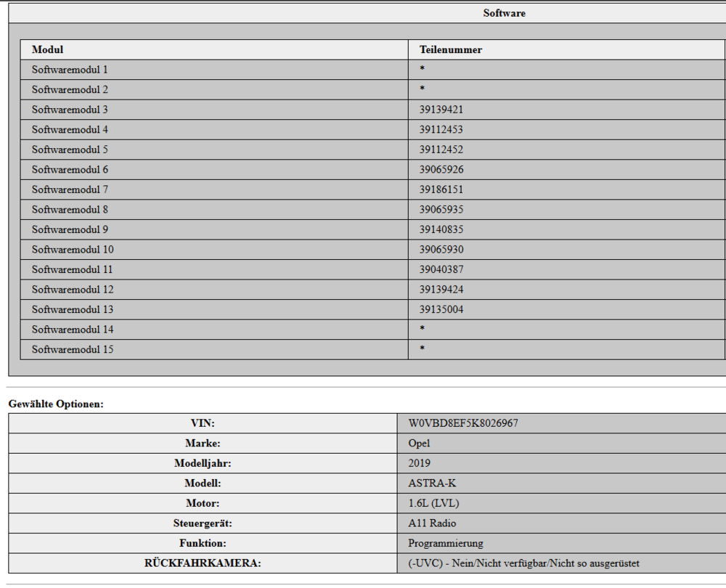Click part number 39065930

[x=441, y=250]
